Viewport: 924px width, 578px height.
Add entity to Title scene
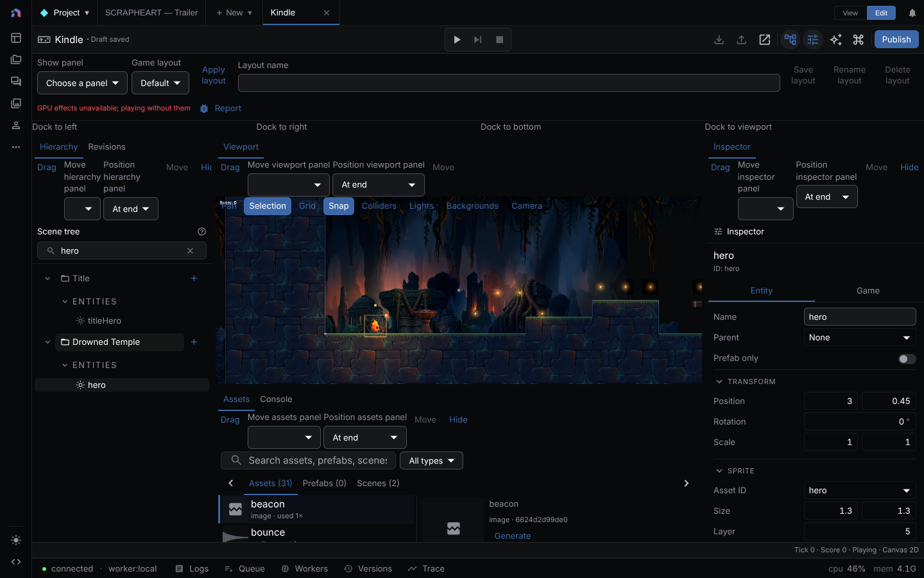click(194, 278)
